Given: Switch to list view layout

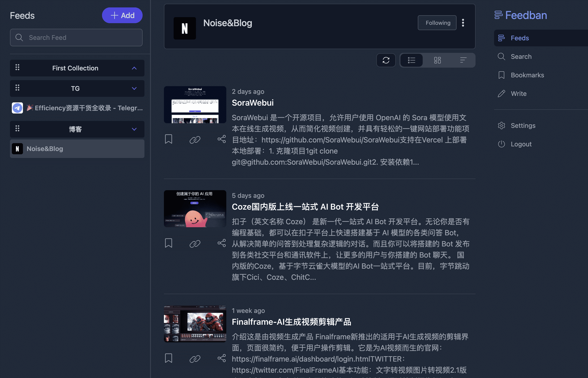Looking at the screenshot, I should 412,60.
